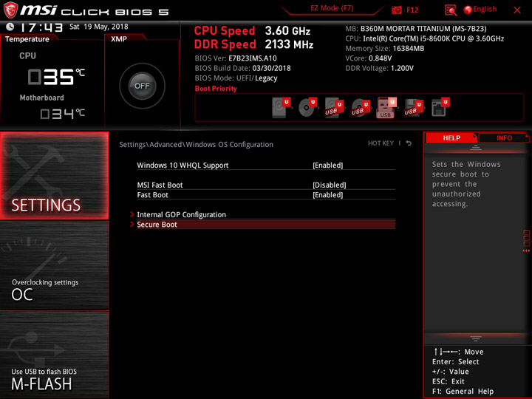Select the highlighted USB key boot device icon
The width and height of the screenshot is (532, 399).
[386, 108]
